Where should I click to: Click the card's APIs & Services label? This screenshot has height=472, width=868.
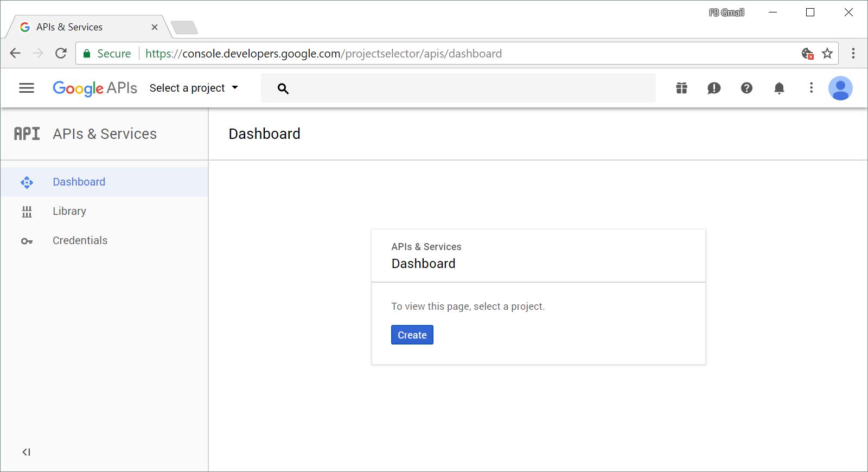pyautogui.click(x=426, y=247)
